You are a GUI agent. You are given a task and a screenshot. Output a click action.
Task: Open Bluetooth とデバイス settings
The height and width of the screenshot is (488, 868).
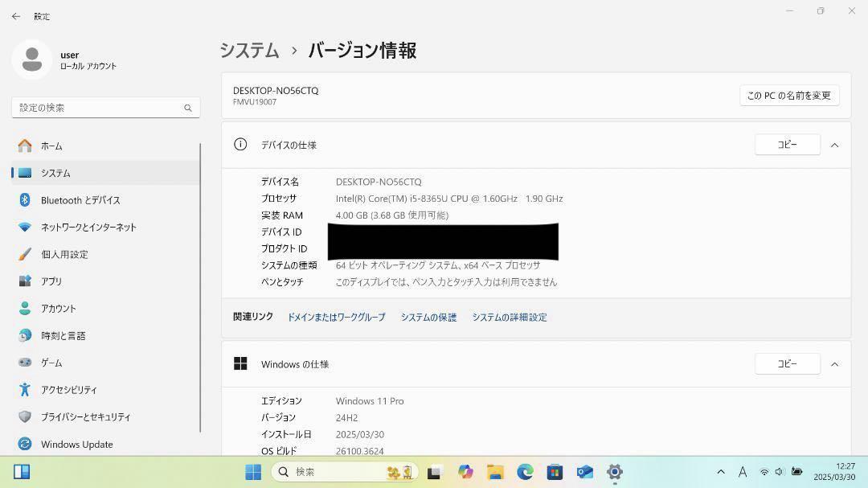tap(105, 200)
